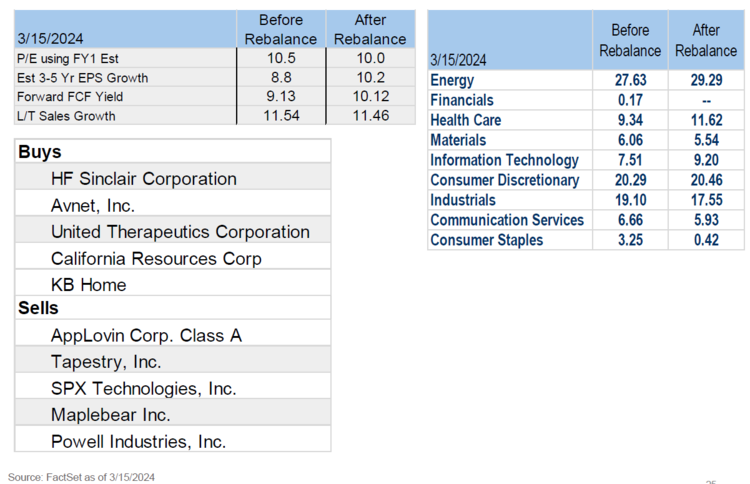Click United Therapeutics Corporation row
Image resolution: width=750 pixels, height=484 pixels.
click(x=180, y=232)
